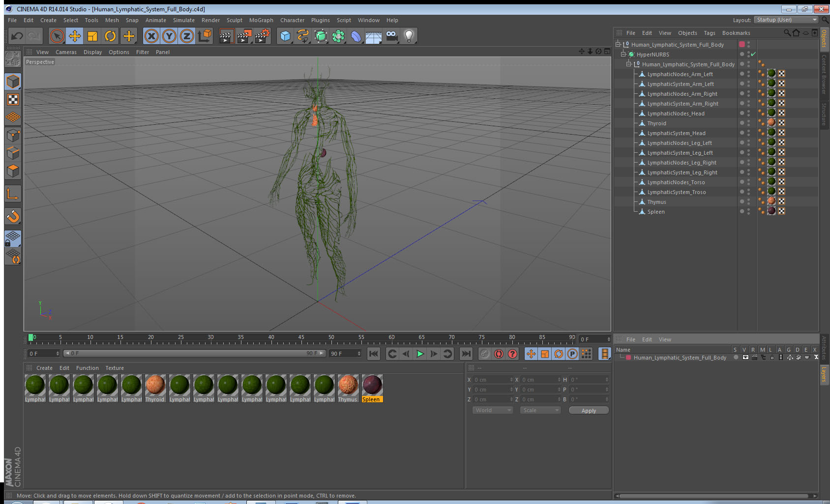Click the Objects side tab
This screenshot has width=830, height=504.
[x=824, y=38]
